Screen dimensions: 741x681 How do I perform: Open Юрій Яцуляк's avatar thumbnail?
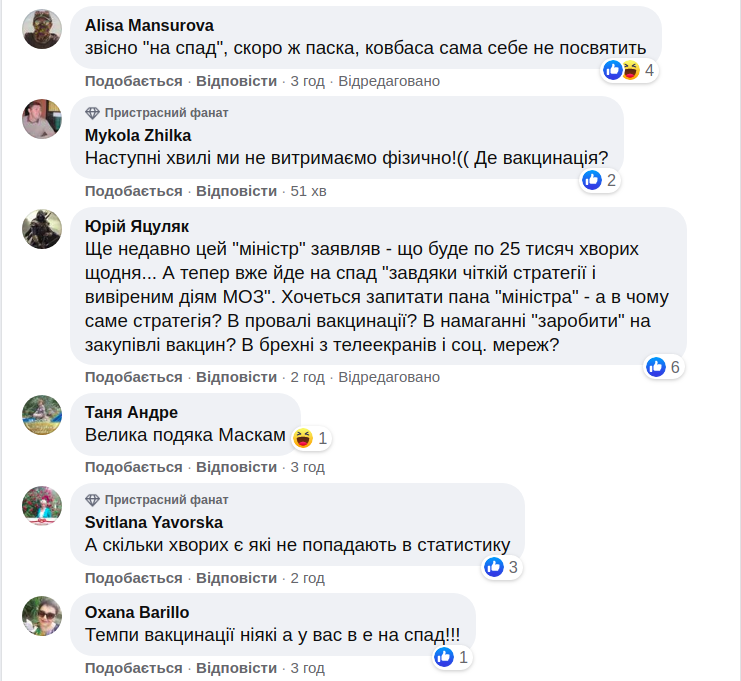coord(42,229)
